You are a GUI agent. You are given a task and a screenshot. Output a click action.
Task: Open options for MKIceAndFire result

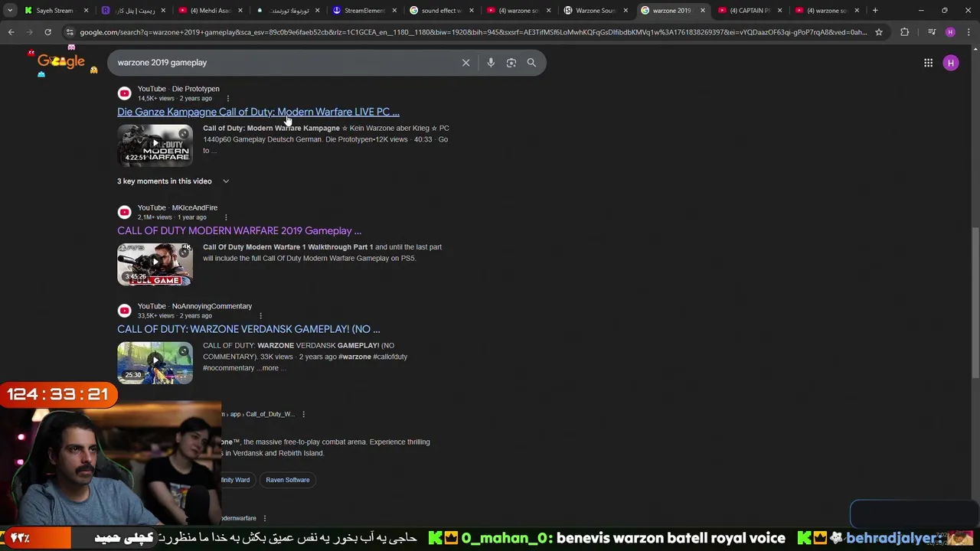(225, 217)
